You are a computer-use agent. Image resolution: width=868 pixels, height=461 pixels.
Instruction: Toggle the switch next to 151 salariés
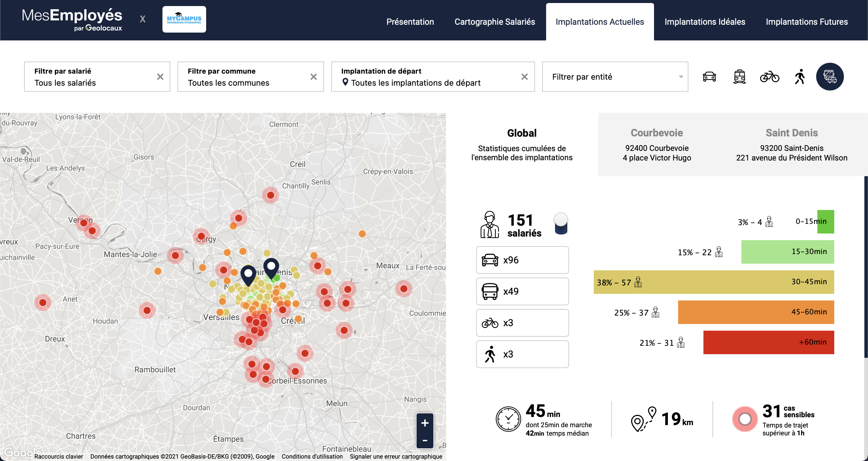561,223
